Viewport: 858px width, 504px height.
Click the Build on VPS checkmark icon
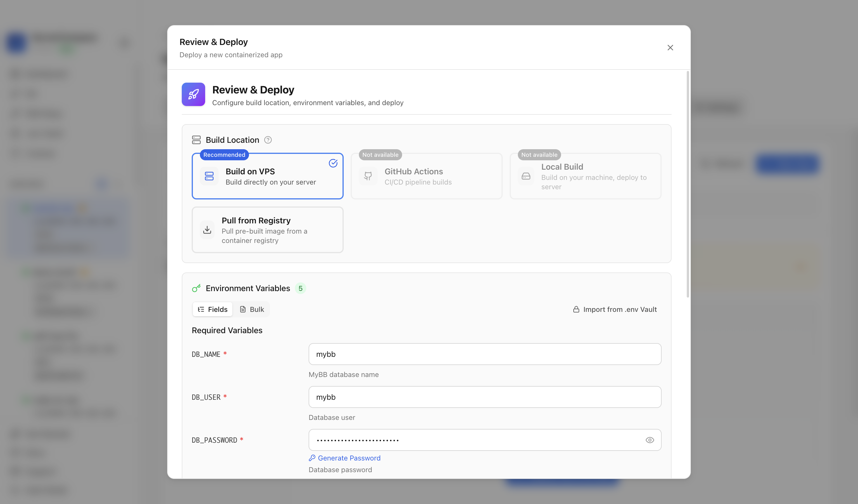[333, 163]
